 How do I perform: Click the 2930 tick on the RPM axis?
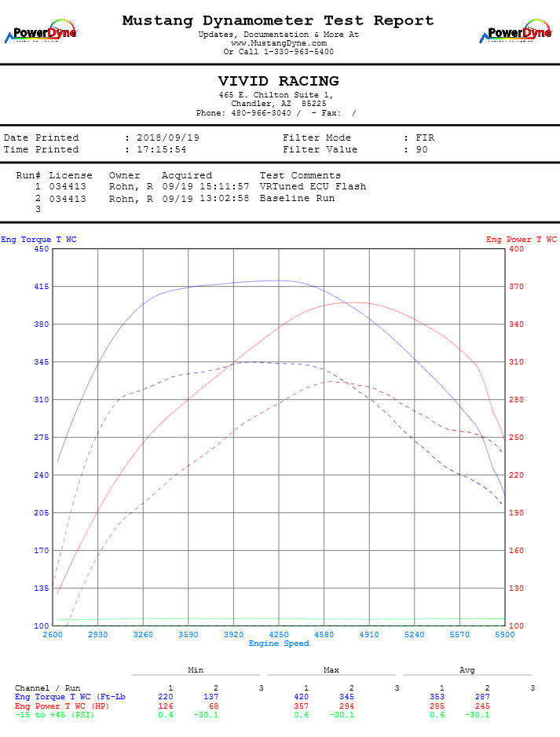(x=97, y=635)
